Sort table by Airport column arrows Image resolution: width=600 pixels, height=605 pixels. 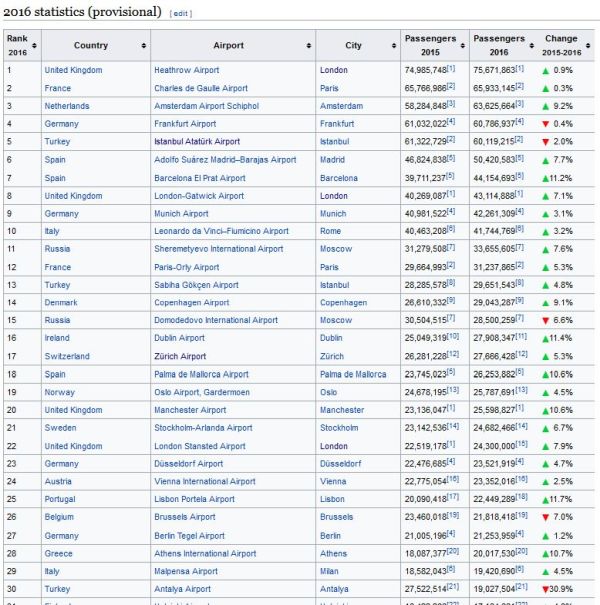click(309, 46)
